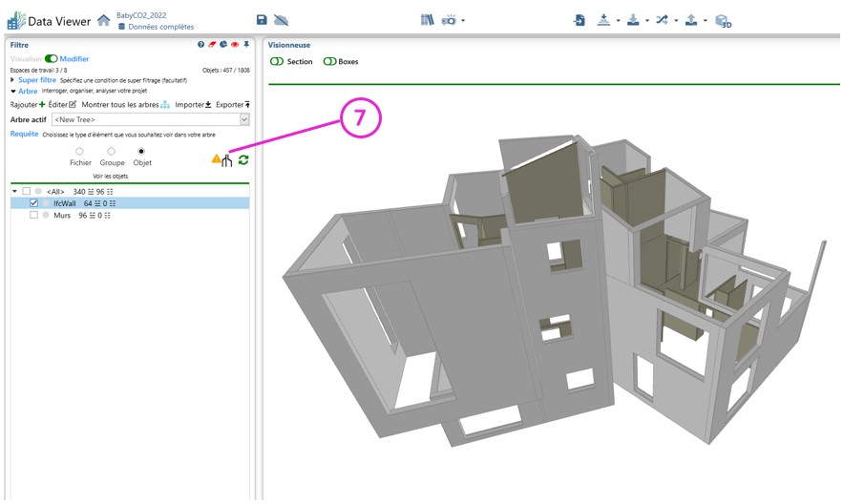Click the Save floppy disk icon
The image size is (844, 504).
[x=262, y=20]
